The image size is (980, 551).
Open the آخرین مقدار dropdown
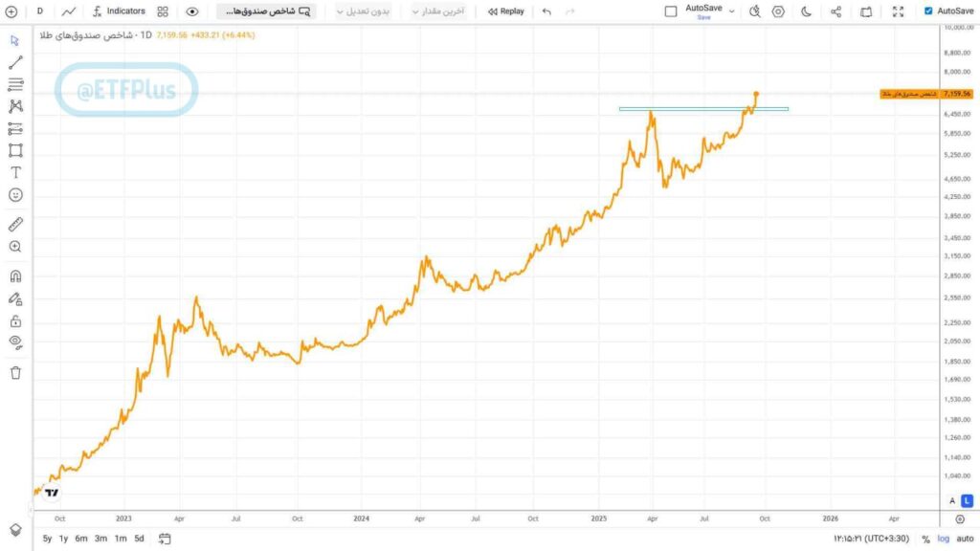(438, 11)
